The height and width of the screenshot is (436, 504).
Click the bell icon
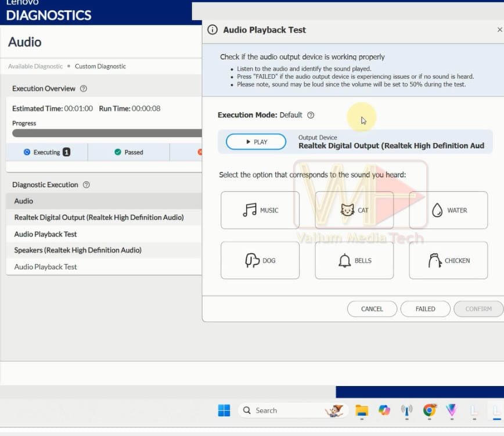pos(344,261)
